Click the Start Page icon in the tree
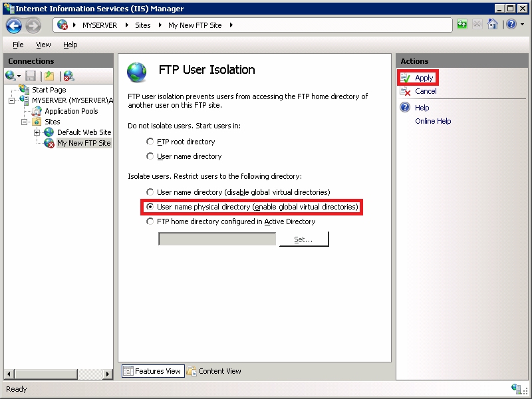 [x=24, y=89]
